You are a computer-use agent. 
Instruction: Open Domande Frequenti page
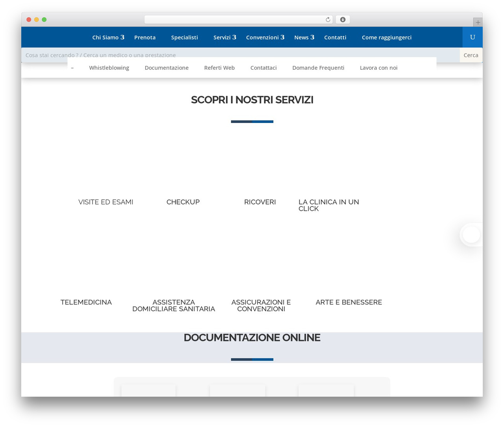[318, 68]
